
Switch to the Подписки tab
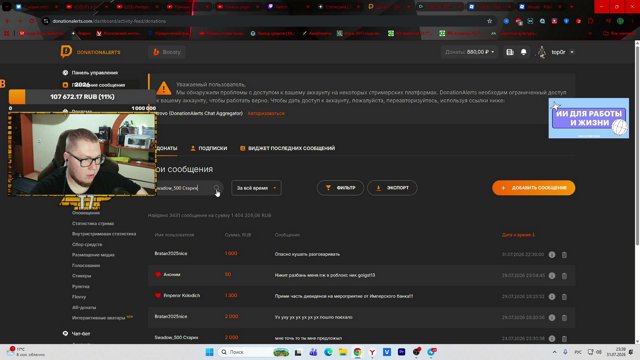[x=209, y=148]
